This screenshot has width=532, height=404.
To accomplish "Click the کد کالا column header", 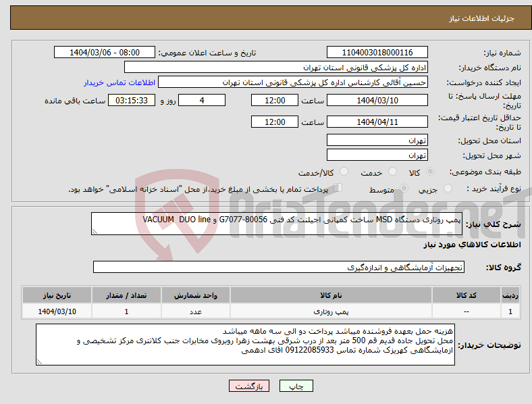I will (x=467, y=295).
